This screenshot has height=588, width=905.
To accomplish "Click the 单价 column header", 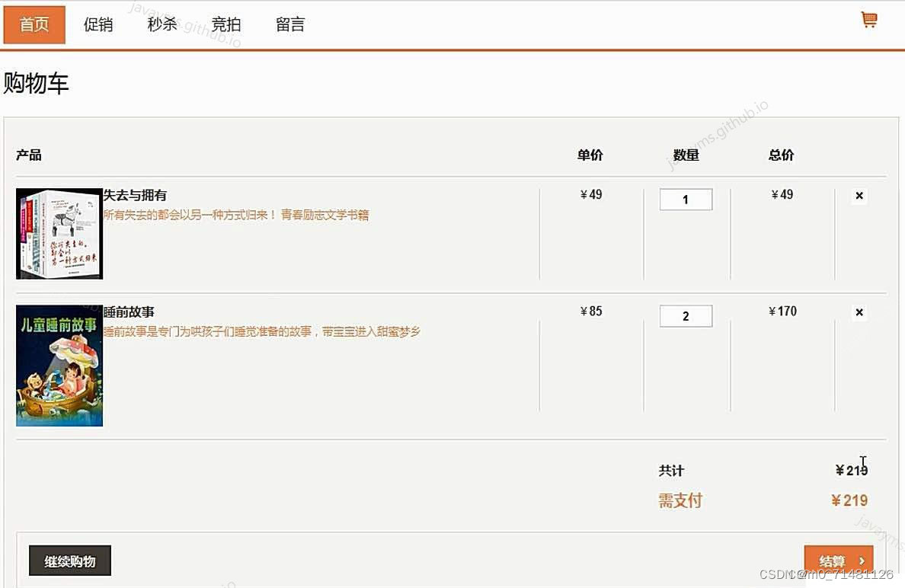I will [x=590, y=155].
